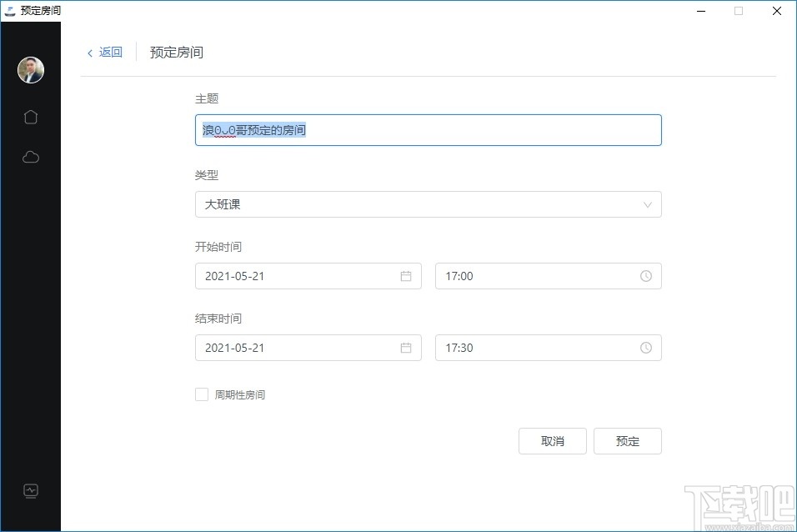
Task: Click the end time clock icon
Action: coord(646,348)
